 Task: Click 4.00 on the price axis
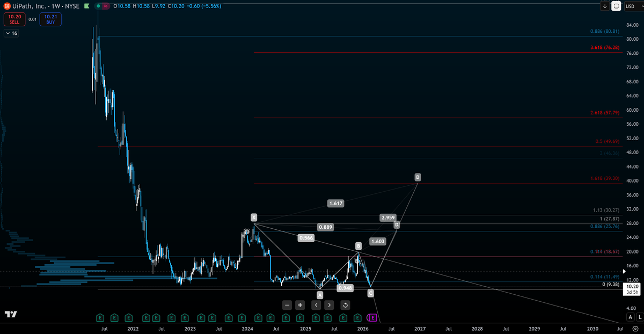point(632,308)
